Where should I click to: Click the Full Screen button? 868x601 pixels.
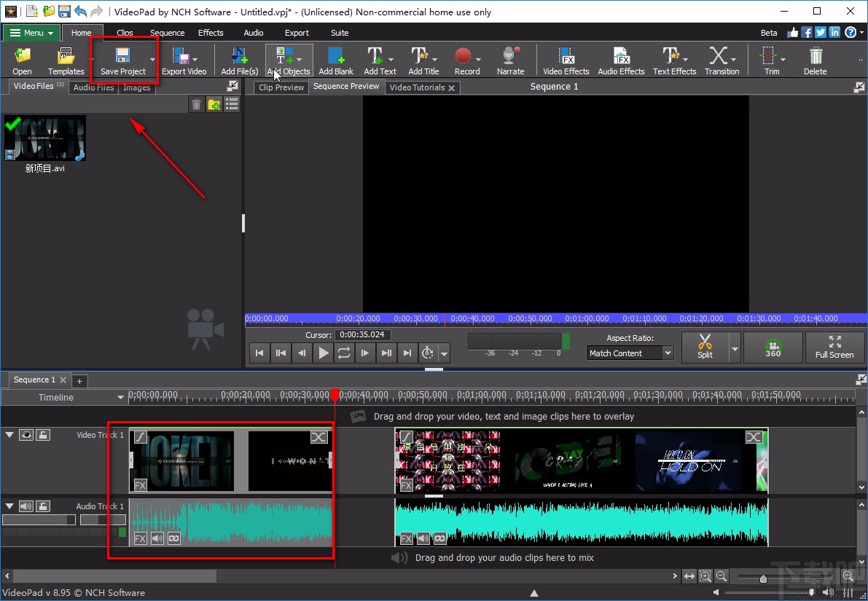[x=835, y=347]
